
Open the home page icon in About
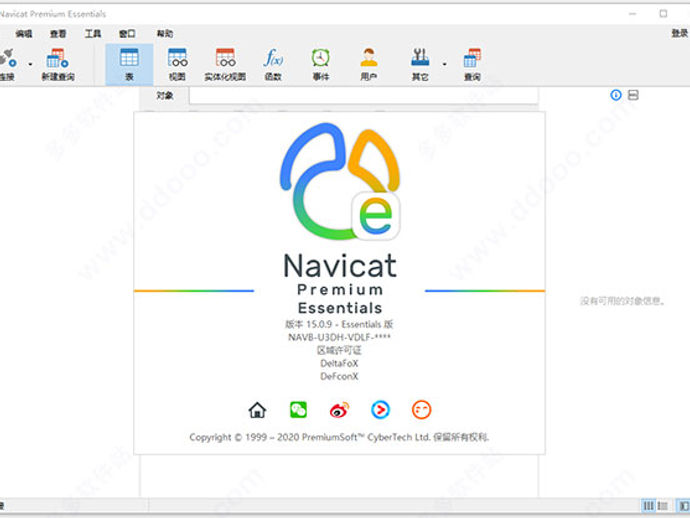(257, 410)
